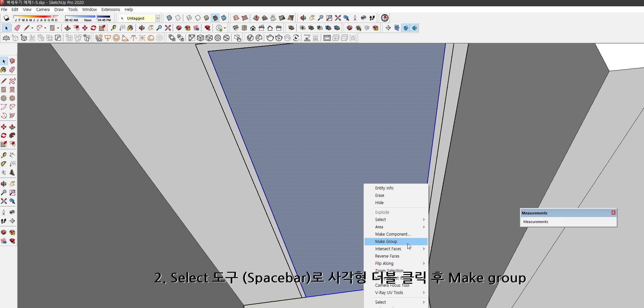Expand the Arc tool dropdown arrow
Viewport: 644px width, 308px height.
(45, 28)
